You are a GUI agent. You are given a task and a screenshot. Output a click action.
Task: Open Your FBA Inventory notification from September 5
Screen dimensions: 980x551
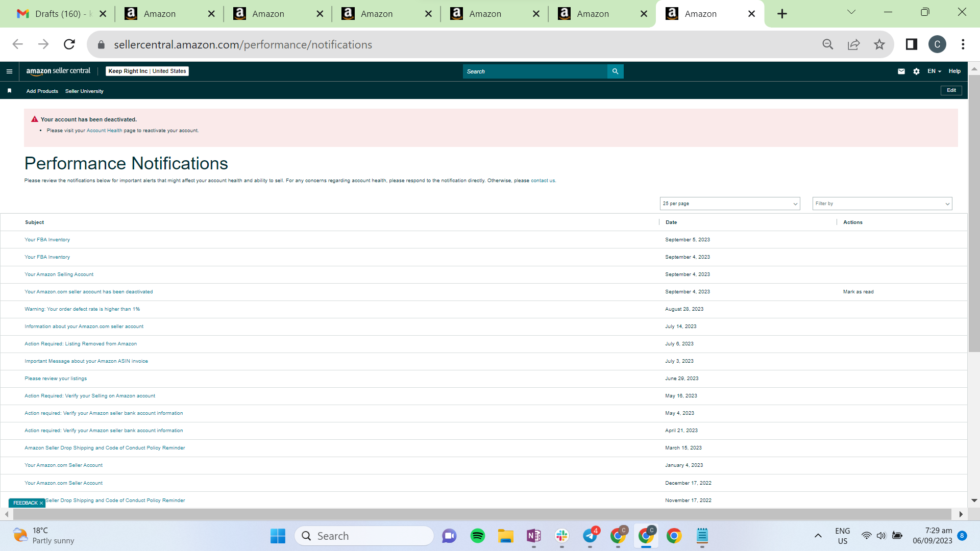click(x=47, y=240)
